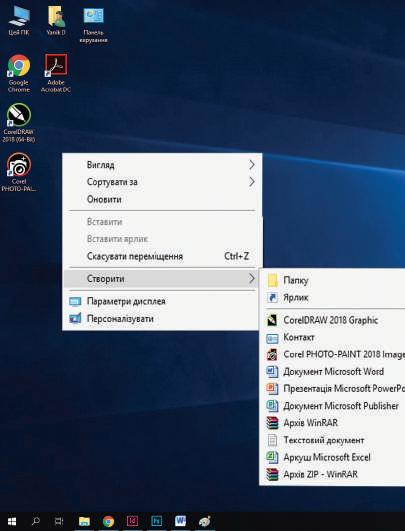405x531 pixels.
Task: Create a new Папку folder
Action: click(x=333, y=280)
